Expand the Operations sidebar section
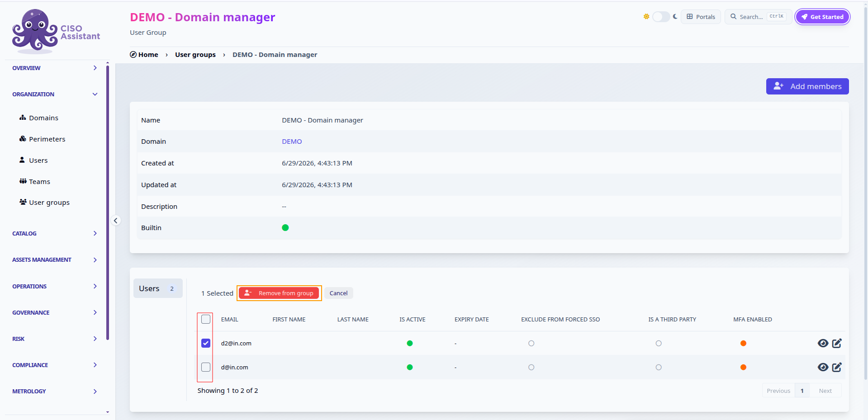 [x=55, y=286]
